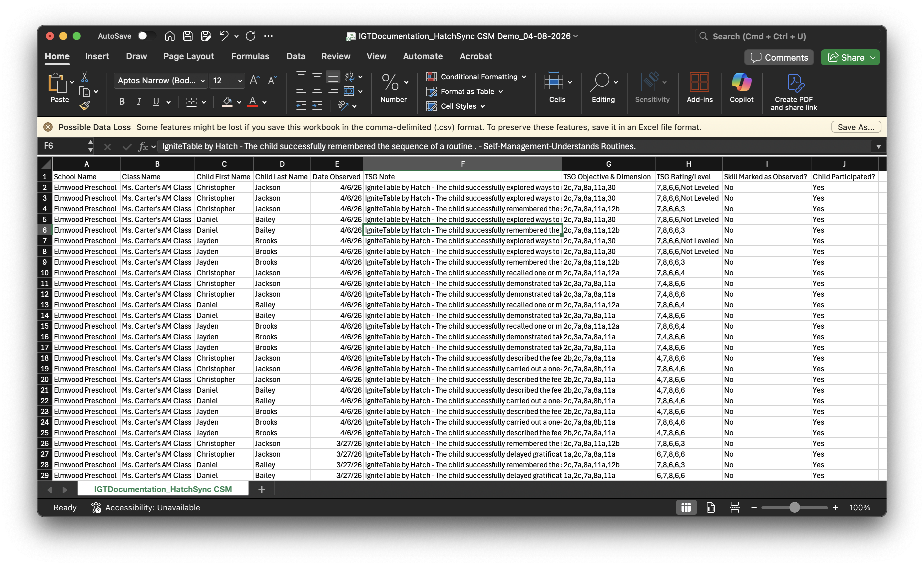Image resolution: width=924 pixels, height=566 pixels.
Task: Open the Editing magnifier menu
Action: [603, 88]
